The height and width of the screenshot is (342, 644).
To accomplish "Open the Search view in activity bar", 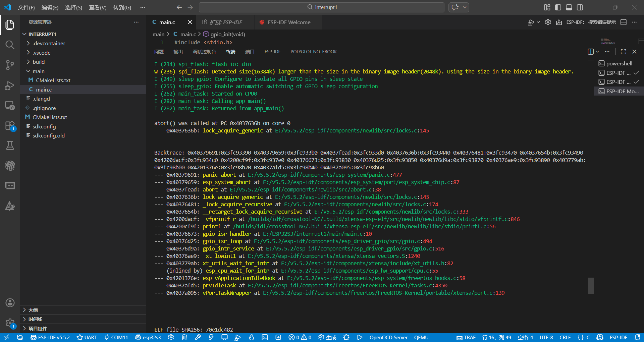I will click(10, 45).
